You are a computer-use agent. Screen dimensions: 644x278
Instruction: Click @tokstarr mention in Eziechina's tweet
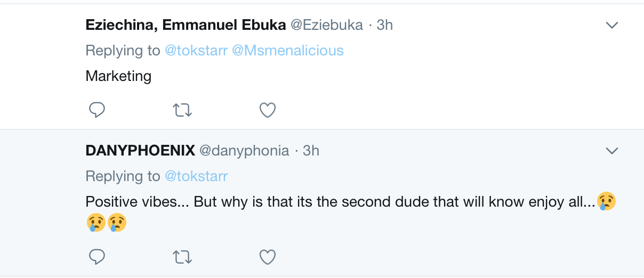click(x=196, y=51)
